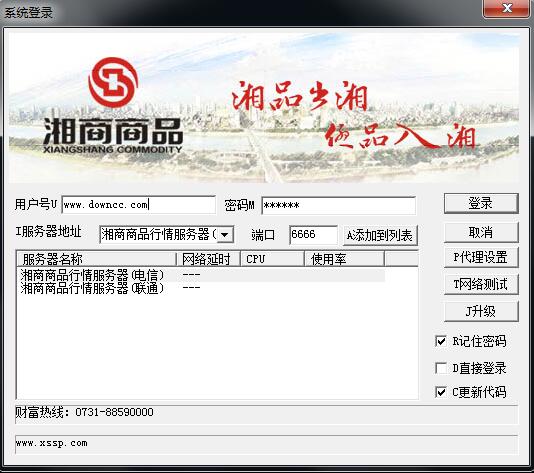Select 湘商商品行情服务器(电信) row

pos(201,275)
